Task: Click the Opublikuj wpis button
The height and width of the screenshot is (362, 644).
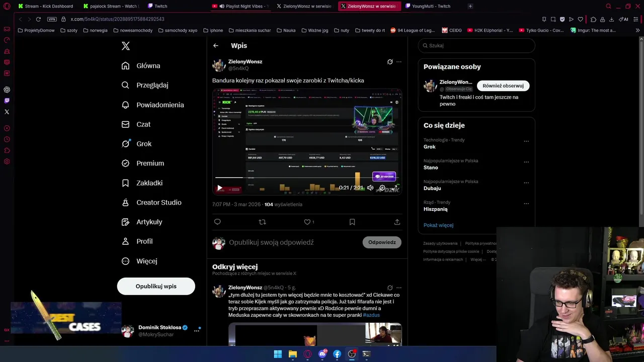Action: click(156, 286)
